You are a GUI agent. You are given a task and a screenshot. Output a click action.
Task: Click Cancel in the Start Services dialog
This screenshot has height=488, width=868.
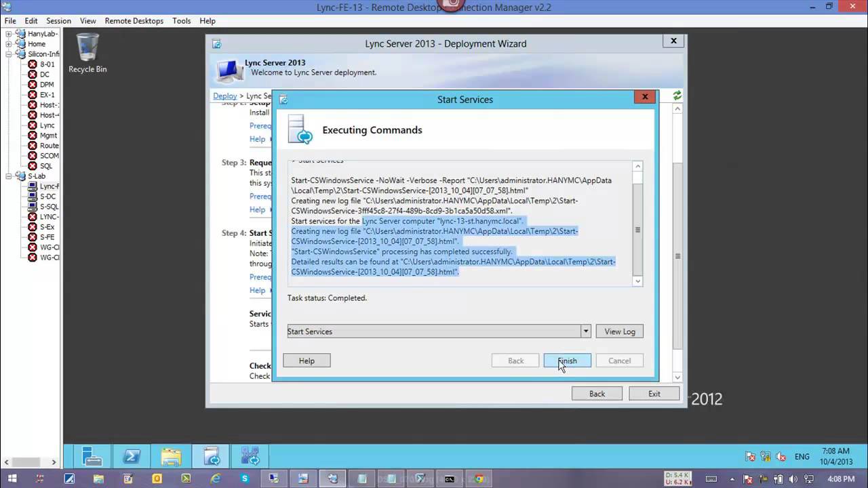[x=619, y=361]
